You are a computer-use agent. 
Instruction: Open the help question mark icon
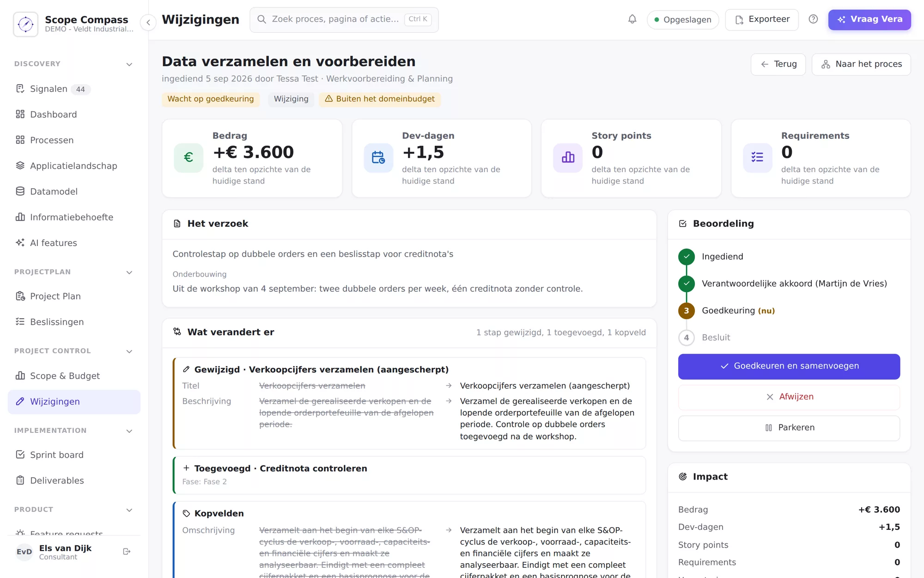[813, 19]
